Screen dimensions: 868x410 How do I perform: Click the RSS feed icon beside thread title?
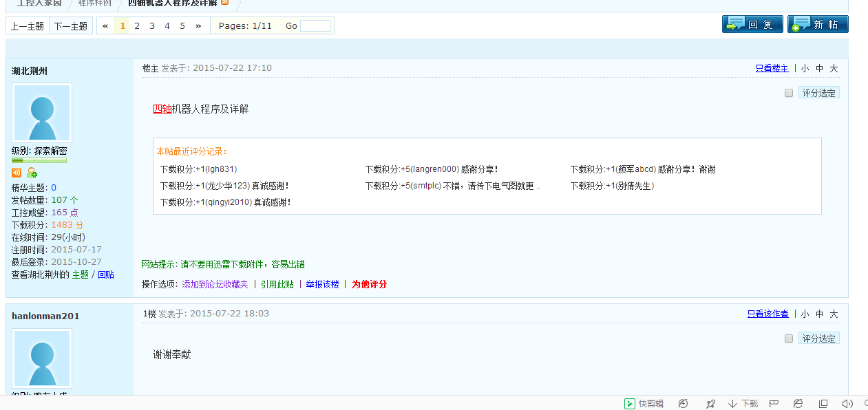pyautogui.click(x=225, y=3)
